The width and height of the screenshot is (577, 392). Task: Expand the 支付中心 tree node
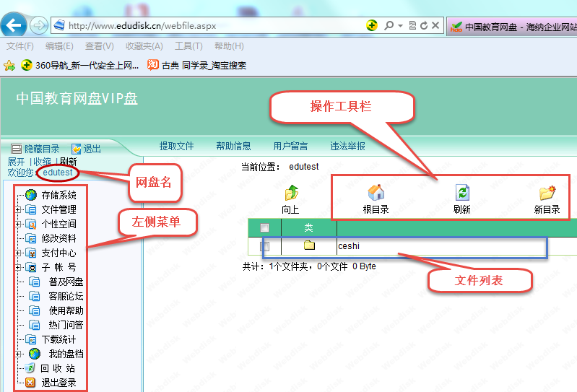tap(18, 253)
